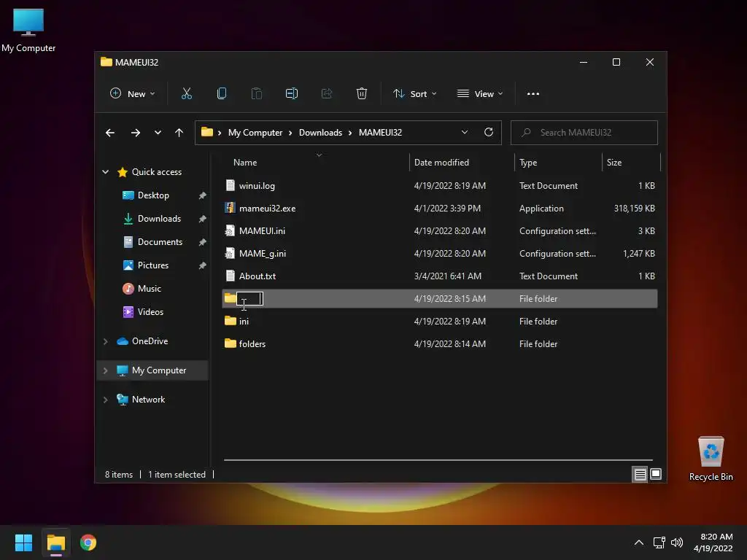
Task: Select Videos in the navigation pane
Action: coord(150,312)
